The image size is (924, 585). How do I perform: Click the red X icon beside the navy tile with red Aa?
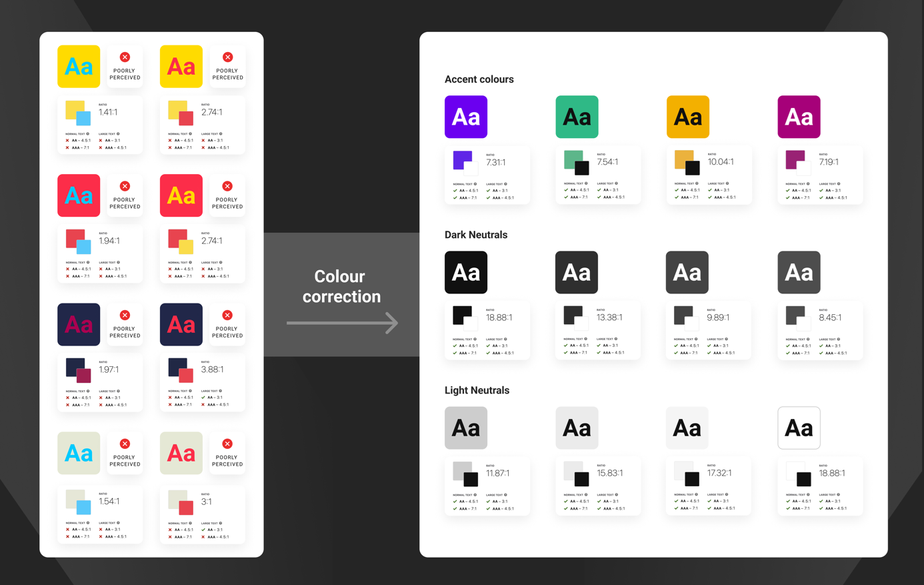[227, 315]
